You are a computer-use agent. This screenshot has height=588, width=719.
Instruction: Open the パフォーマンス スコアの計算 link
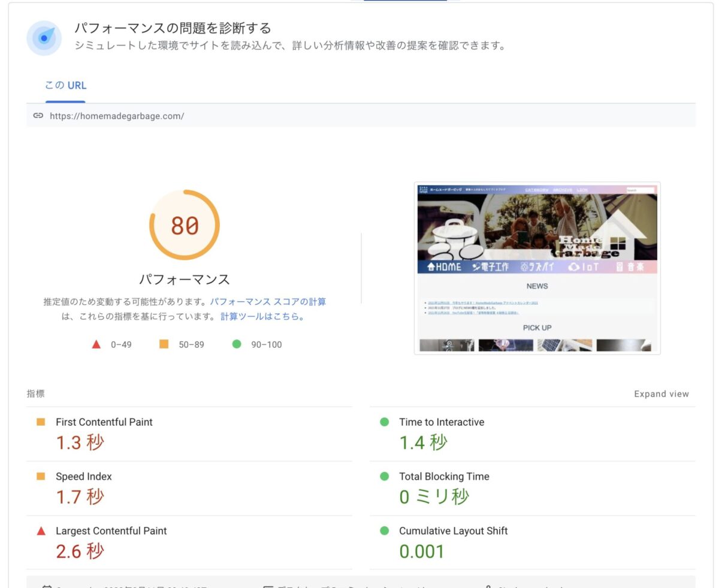point(269,302)
